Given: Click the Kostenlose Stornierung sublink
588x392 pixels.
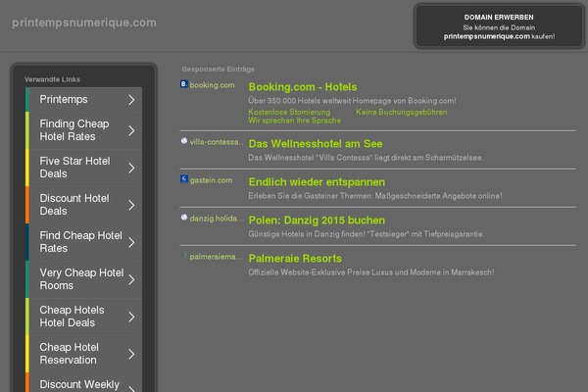Looking at the screenshot, I should click(289, 112).
